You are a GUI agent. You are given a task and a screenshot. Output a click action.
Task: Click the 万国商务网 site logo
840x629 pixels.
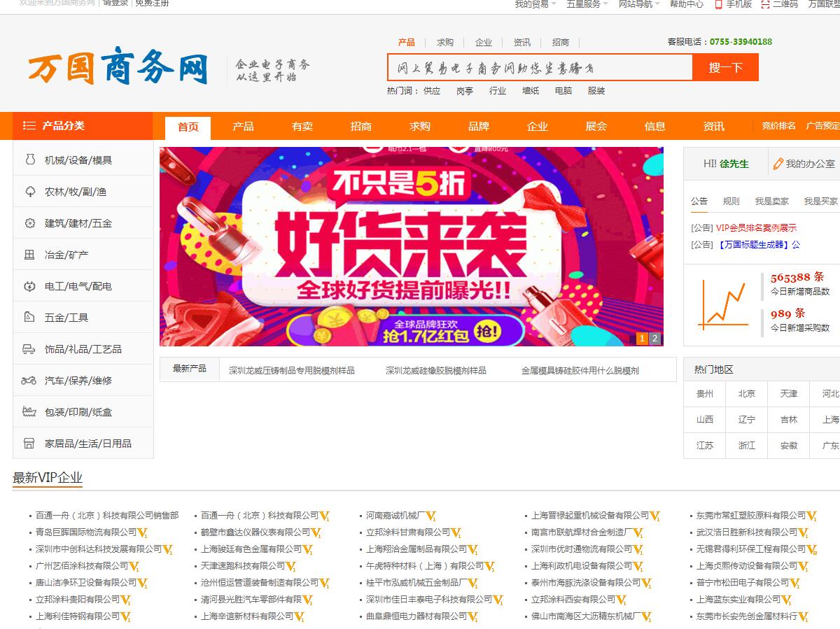click(x=118, y=66)
